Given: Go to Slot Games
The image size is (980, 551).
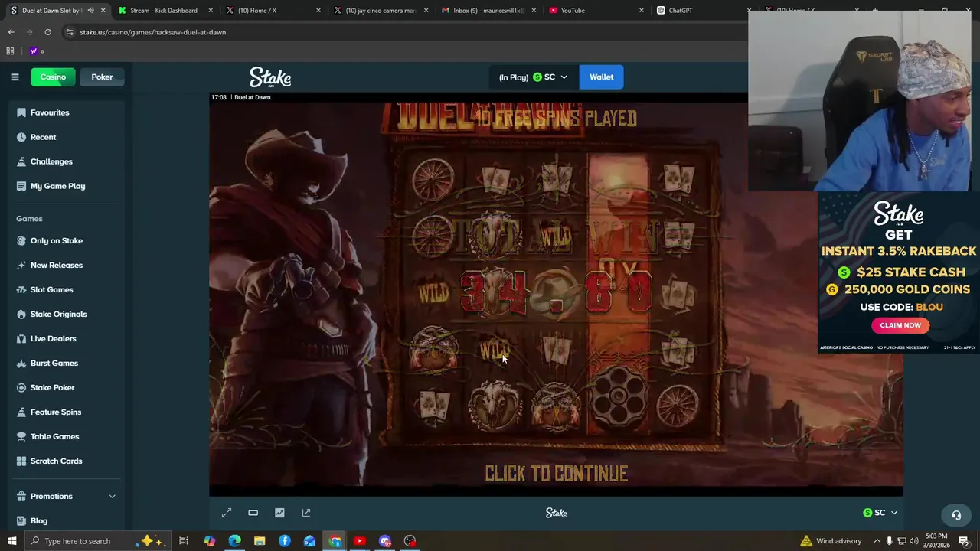Looking at the screenshot, I should [x=52, y=289].
